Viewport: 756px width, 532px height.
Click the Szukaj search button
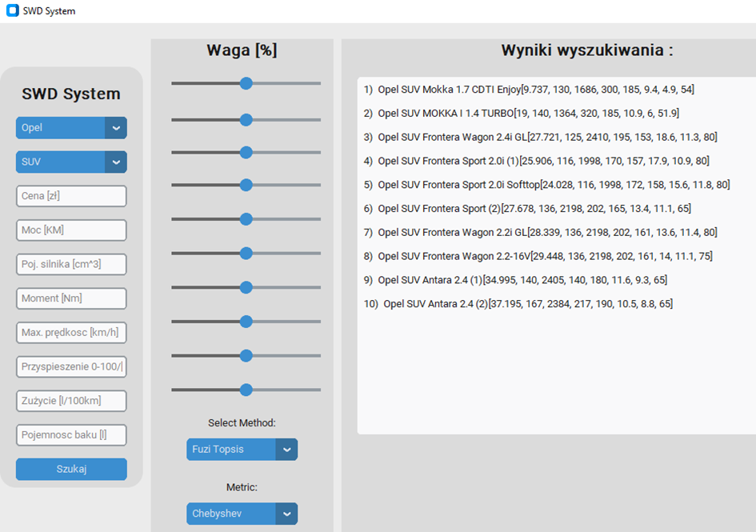click(70, 469)
